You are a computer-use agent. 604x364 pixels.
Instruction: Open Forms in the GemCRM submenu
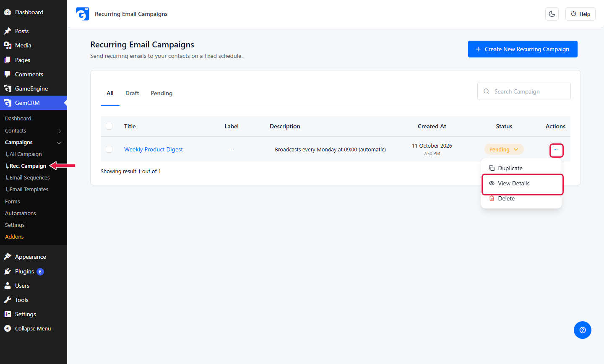click(x=13, y=202)
